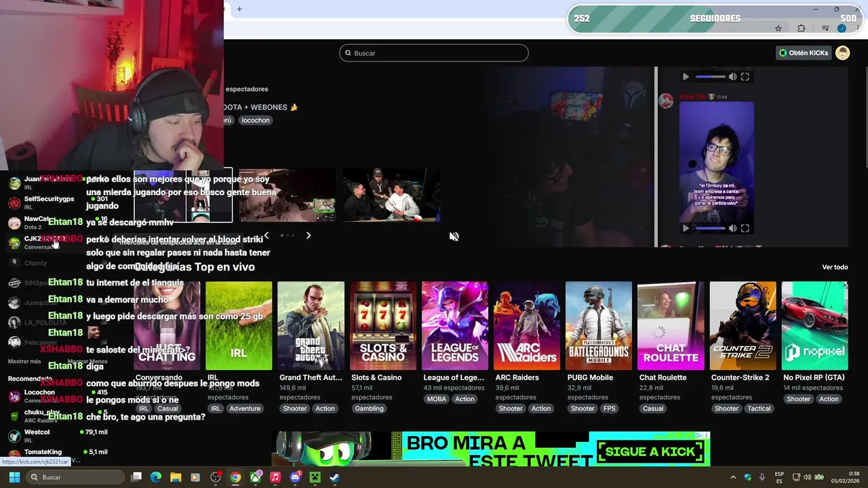This screenshot has width=868, height=488.
Task: Open the Kick profile avatar menu
Action: click(x=842, y=53)
